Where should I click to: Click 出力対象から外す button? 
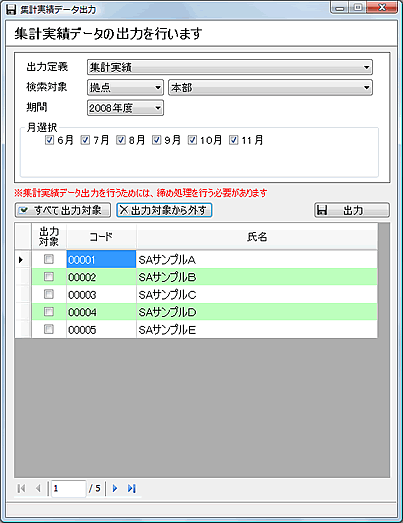(x=164, y=210)
